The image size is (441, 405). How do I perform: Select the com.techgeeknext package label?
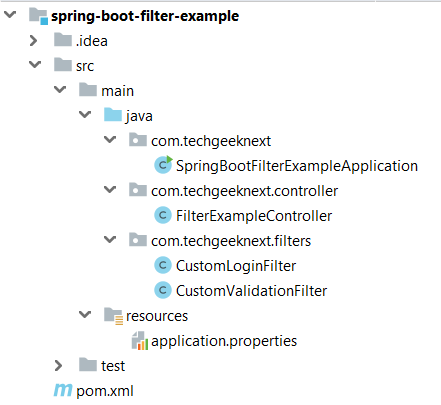(211, 141)
